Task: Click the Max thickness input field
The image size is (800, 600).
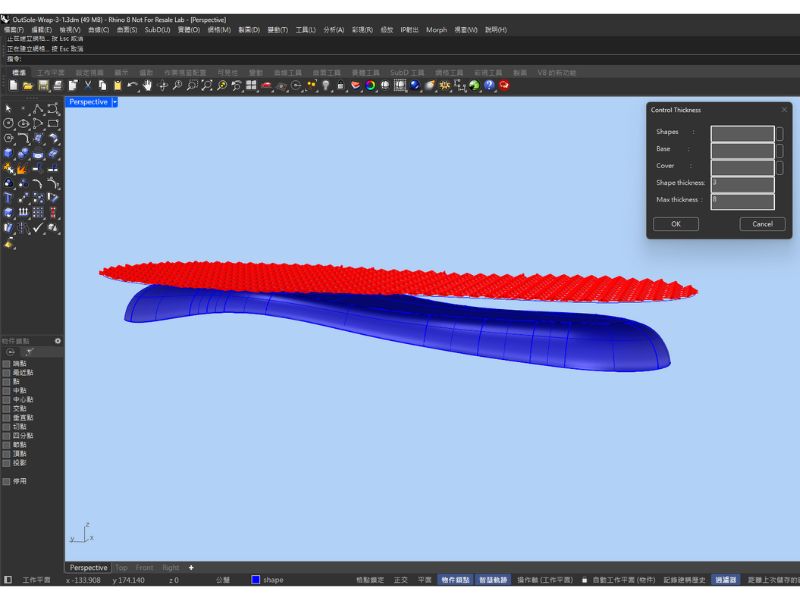Action: [742, 200]
